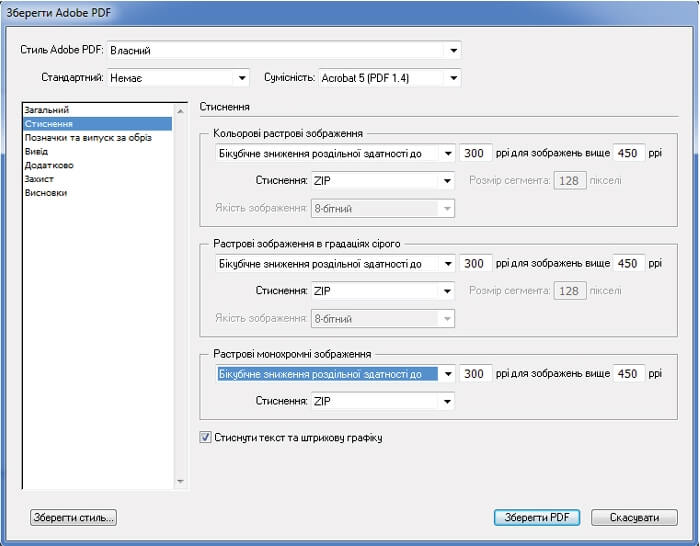The image size is (700, 546).
Task: Click color images 300 ppi resolution field
Action: [474, 153]
